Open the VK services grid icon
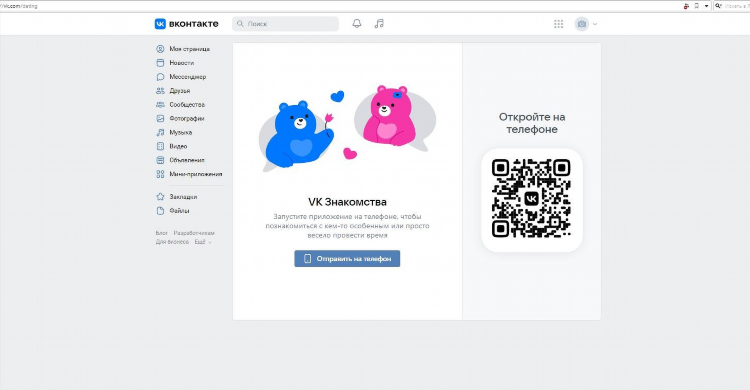This screenshot has height=390, width=750. pos(558,24)
